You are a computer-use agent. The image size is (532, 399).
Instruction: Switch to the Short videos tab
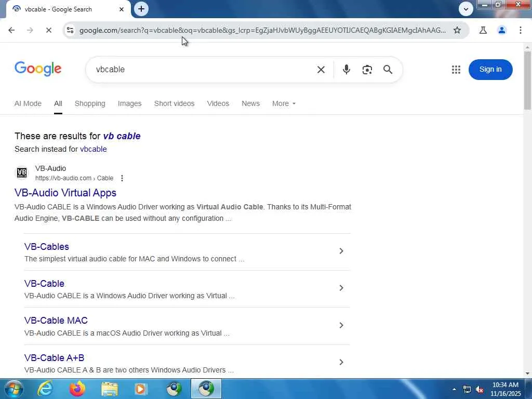pos(175,103)
